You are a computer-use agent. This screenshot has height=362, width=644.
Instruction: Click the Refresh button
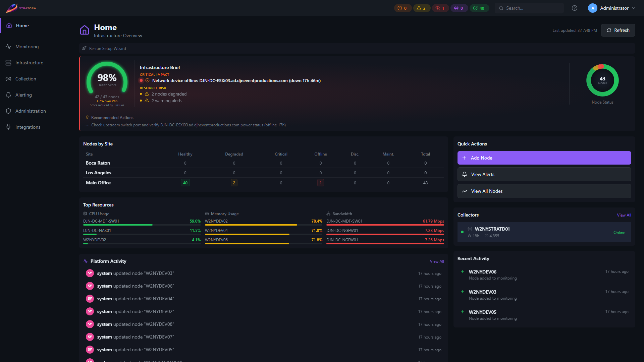pyautogui.click(x=618, y=30)
